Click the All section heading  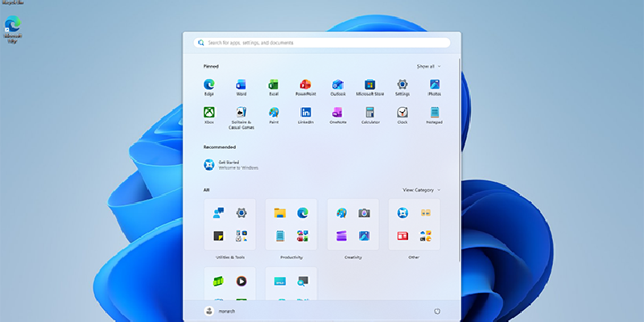206,190
